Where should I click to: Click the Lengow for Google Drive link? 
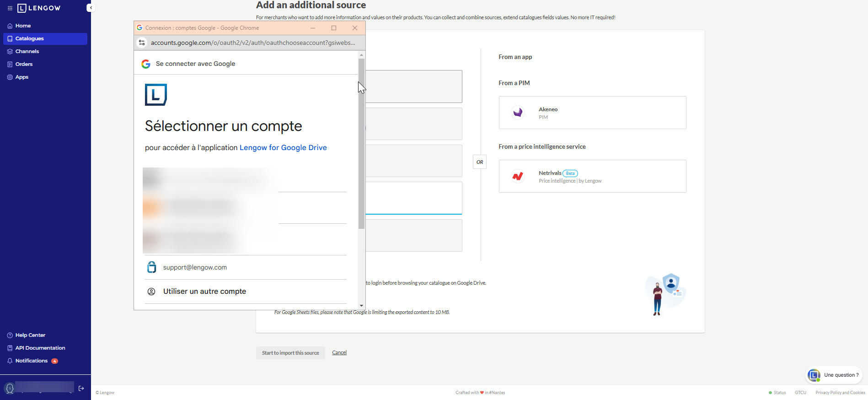[283, 147]
